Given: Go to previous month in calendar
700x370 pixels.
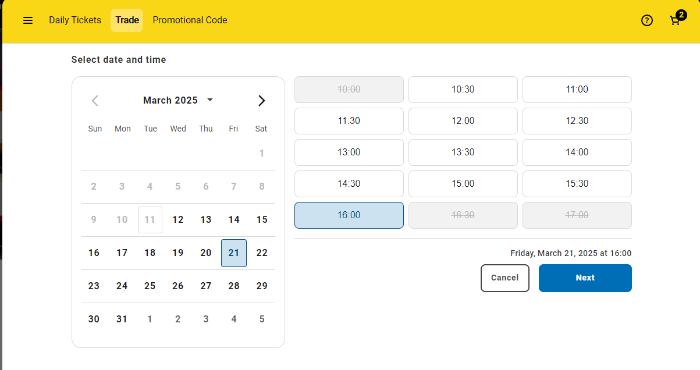Looking at the screenshot, I should pyautogui.click(x=95, y=100).
